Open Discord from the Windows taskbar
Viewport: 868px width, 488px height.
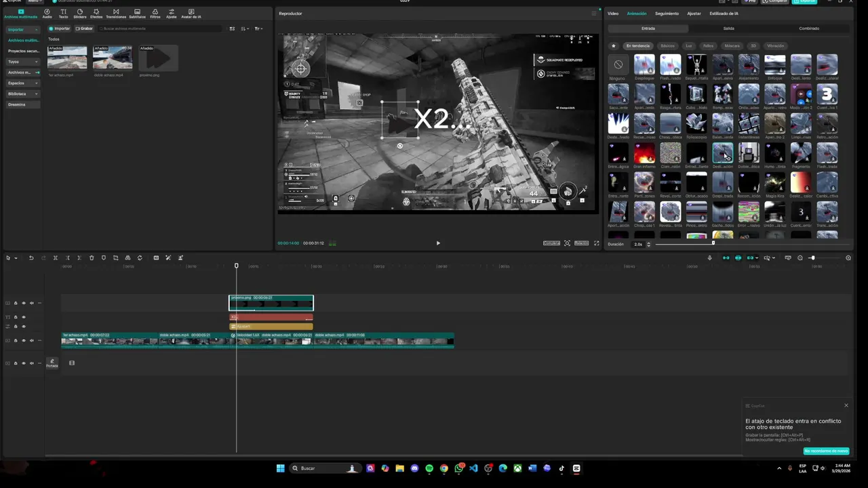tap(414, 468)
